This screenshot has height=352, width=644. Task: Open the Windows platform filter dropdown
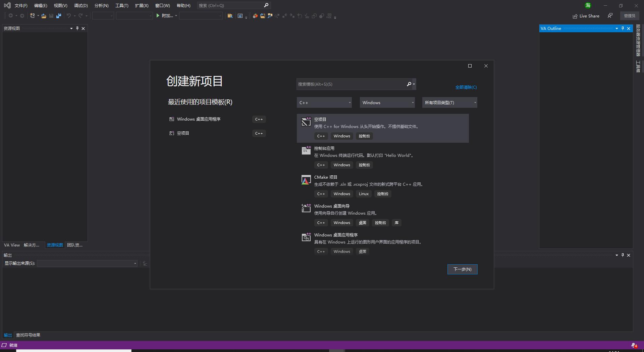[387, 102]
